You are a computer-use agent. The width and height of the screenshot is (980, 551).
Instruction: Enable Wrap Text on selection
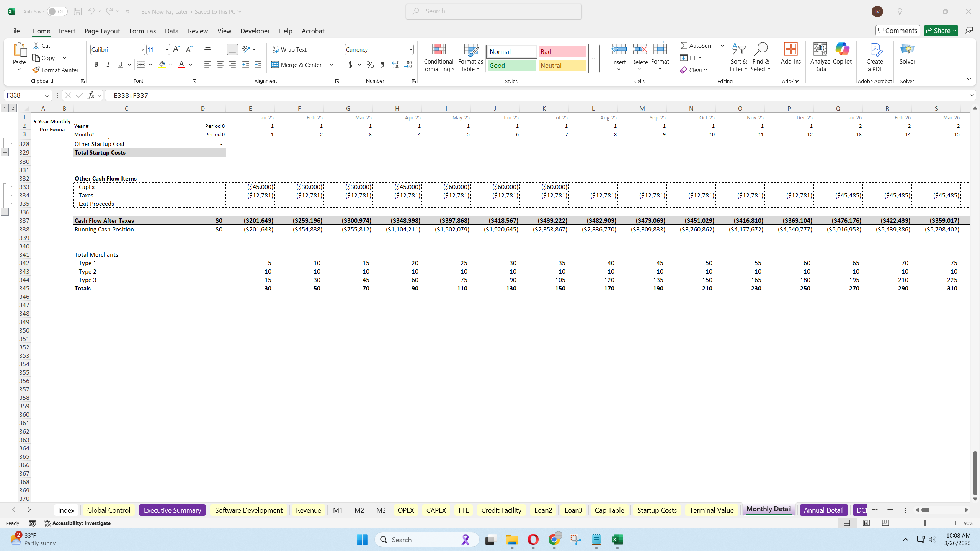(x=289, y=49)
